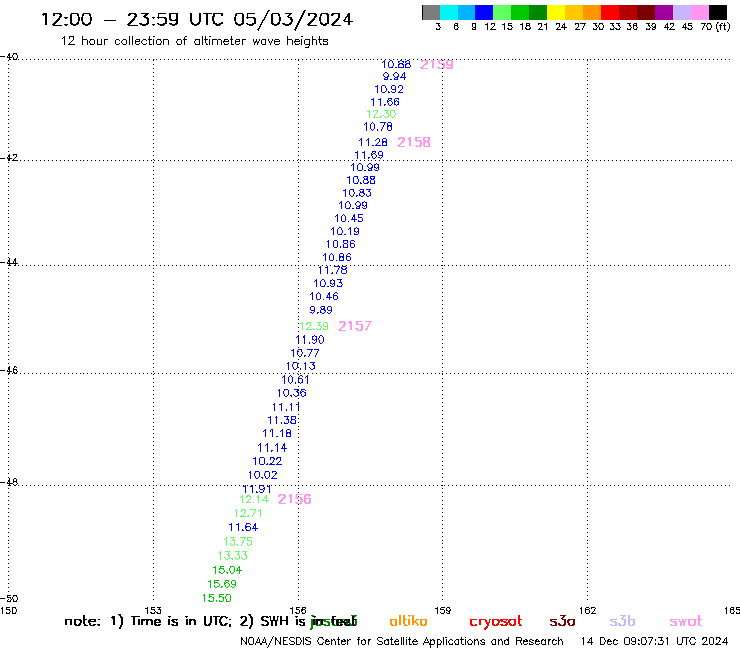Select the 's3a' satellite legend label
Screen dimensions: 740x650
pos(562,621)
